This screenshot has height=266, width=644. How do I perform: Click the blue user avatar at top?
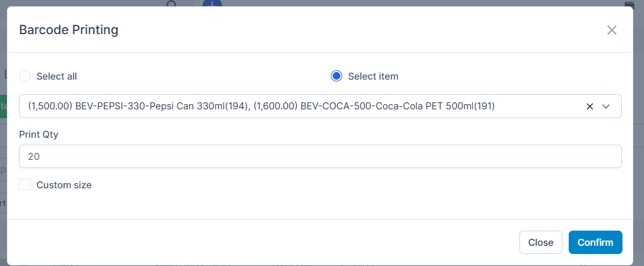tap(211, 3)
